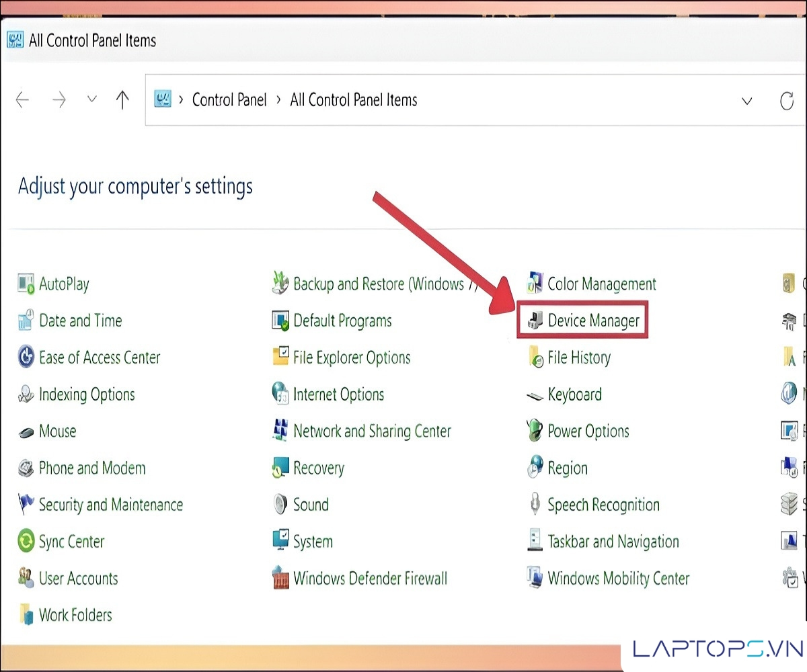Image resolution: width=807 pixels, height=672 pixels.
Task: Open the User Accounts link
Action: [78, 578]
